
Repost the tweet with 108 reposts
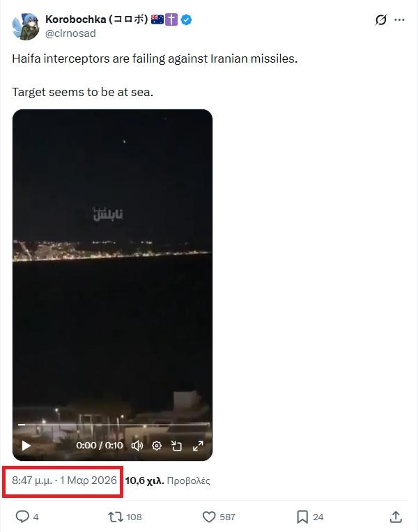(125, 517)
